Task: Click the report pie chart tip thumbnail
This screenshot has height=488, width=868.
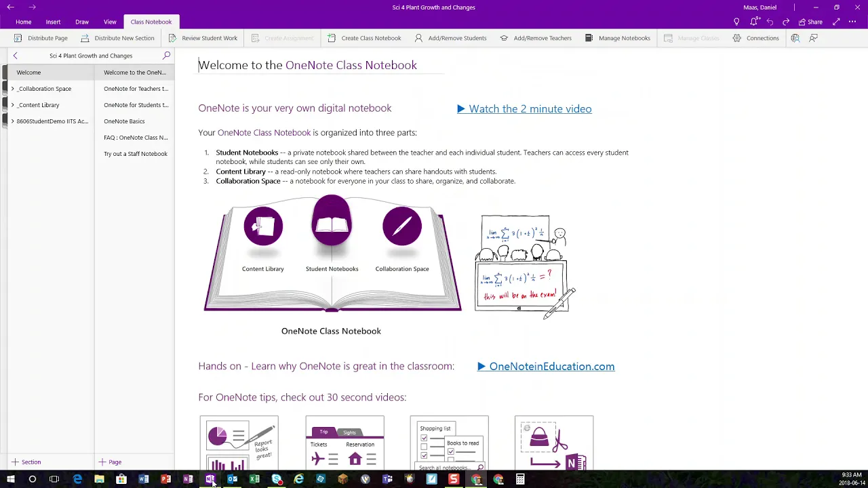Action: tap(239, 443)
